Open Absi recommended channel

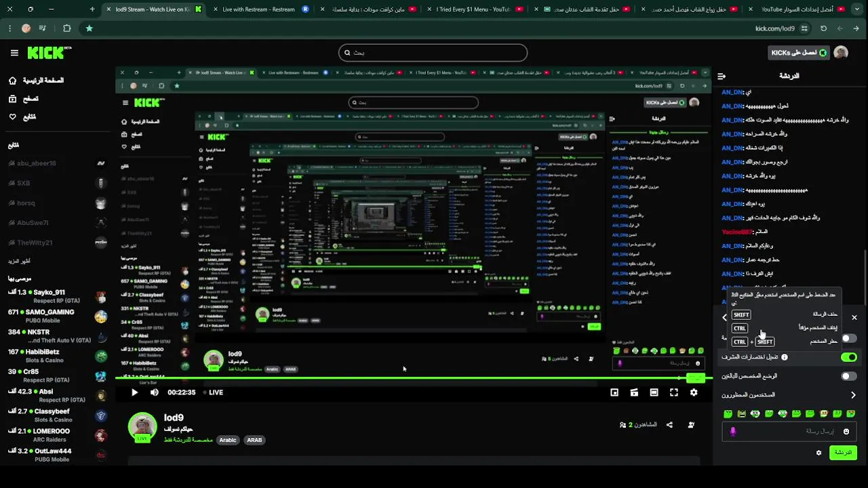[x=57, y=395]
